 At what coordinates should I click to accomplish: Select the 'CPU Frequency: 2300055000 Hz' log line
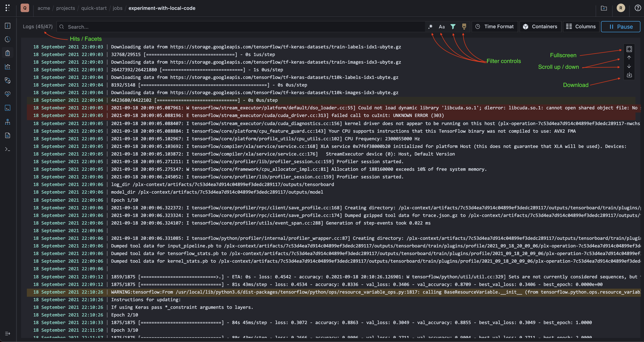[331, 139]
